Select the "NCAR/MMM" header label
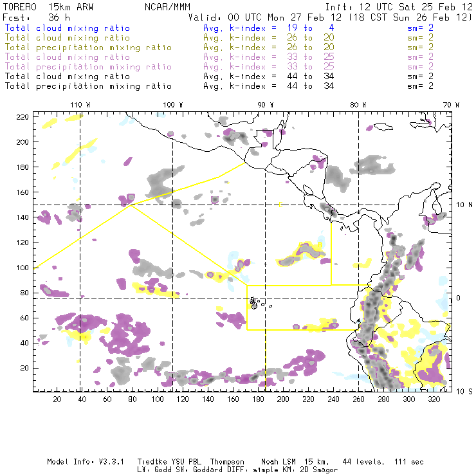This screenshot has height=476, width=476. [x=167, y=7]
